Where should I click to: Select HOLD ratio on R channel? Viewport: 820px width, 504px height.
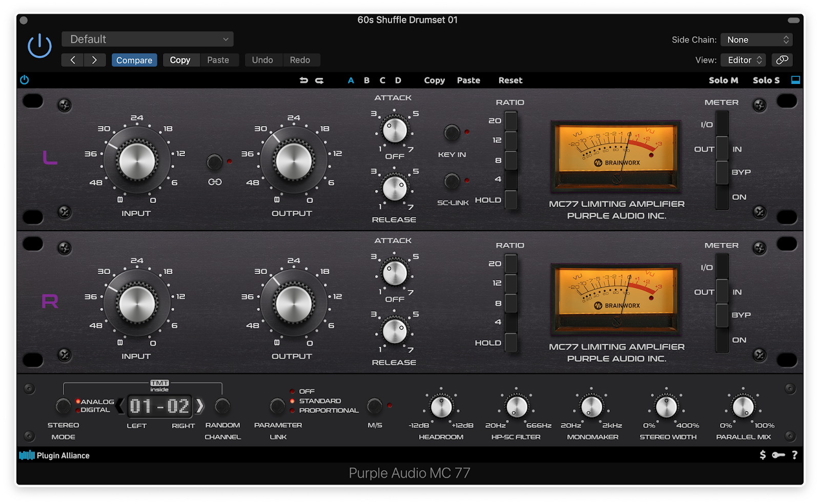point(511,343)
